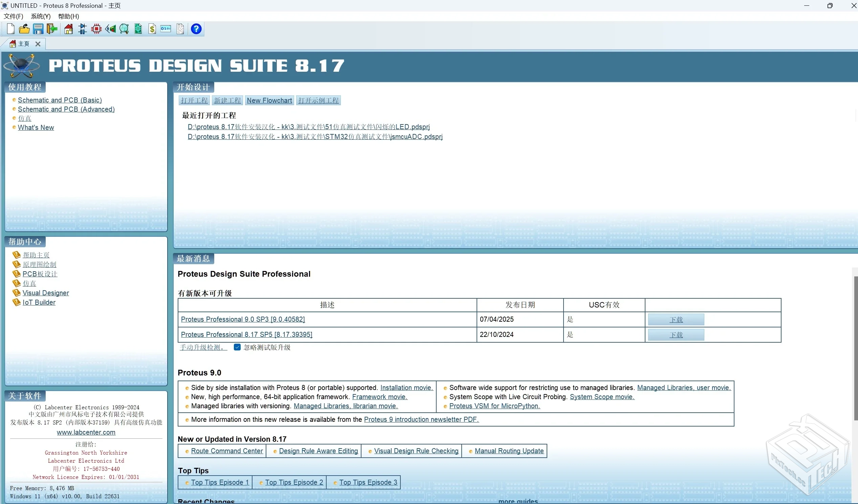The image size is (858, 504).
Task: Open Source Code 0101 icon
Action: pos(166,29)
